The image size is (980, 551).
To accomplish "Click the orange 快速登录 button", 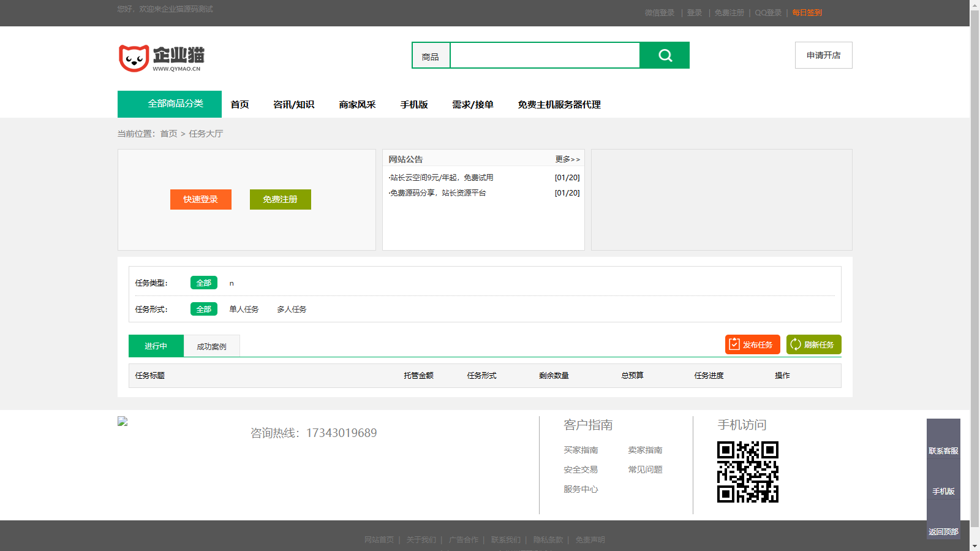I will [201, 199].
